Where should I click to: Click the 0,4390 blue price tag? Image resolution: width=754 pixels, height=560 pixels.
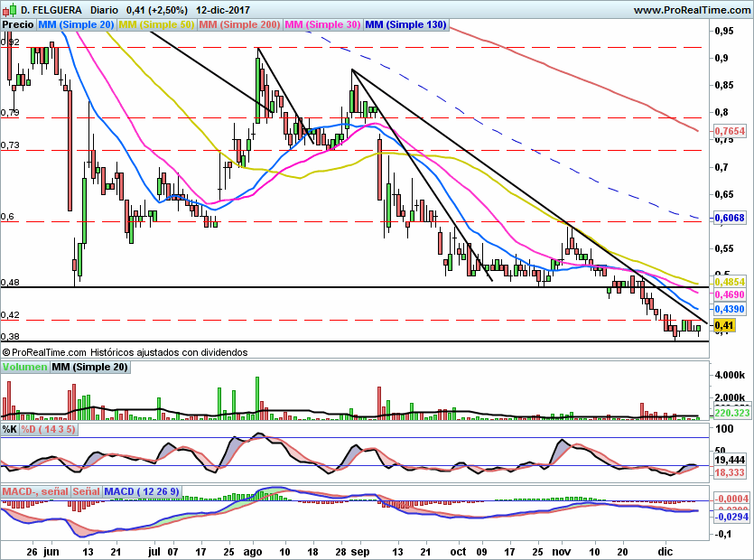(x=730, y=309)
